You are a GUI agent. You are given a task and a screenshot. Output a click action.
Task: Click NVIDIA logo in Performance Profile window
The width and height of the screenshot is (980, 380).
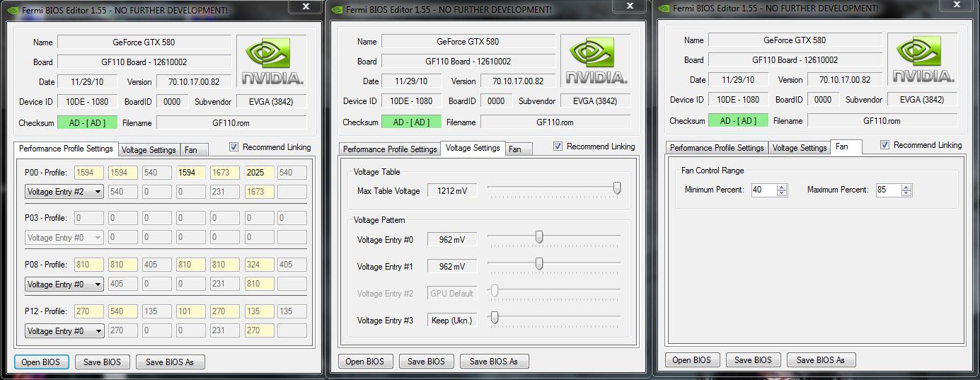coord(272,62)
